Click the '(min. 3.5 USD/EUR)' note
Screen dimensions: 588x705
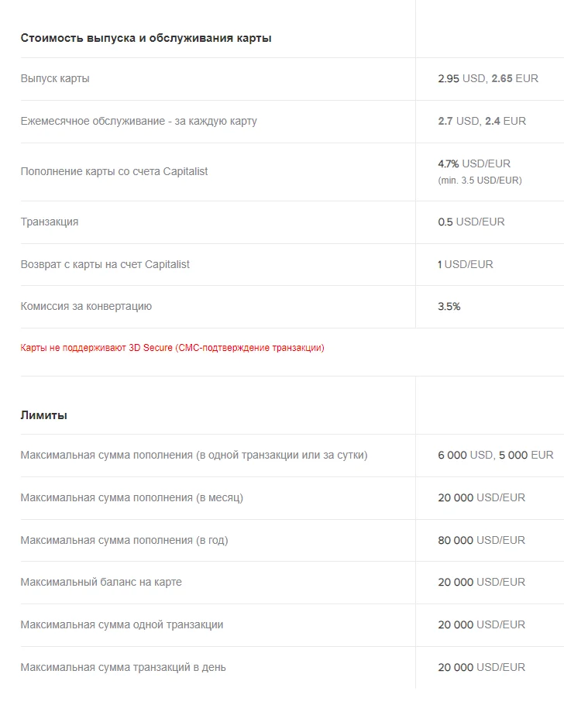(x=480, y=181)
